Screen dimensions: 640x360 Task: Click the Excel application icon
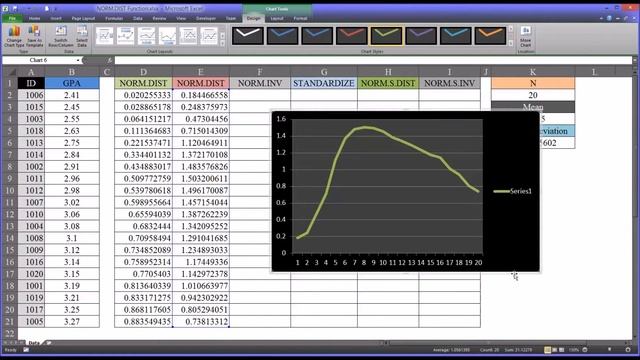(x=6, y=8)
